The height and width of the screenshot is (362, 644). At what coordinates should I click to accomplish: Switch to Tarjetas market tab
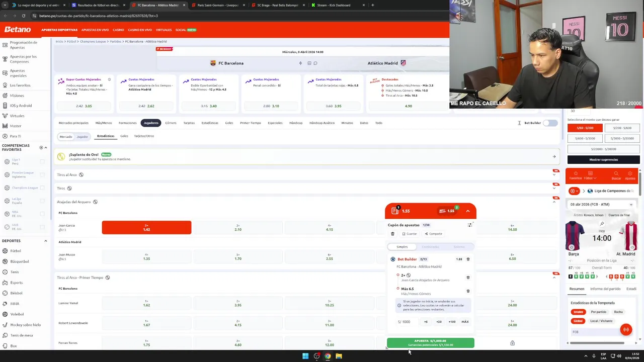(189, 123)
